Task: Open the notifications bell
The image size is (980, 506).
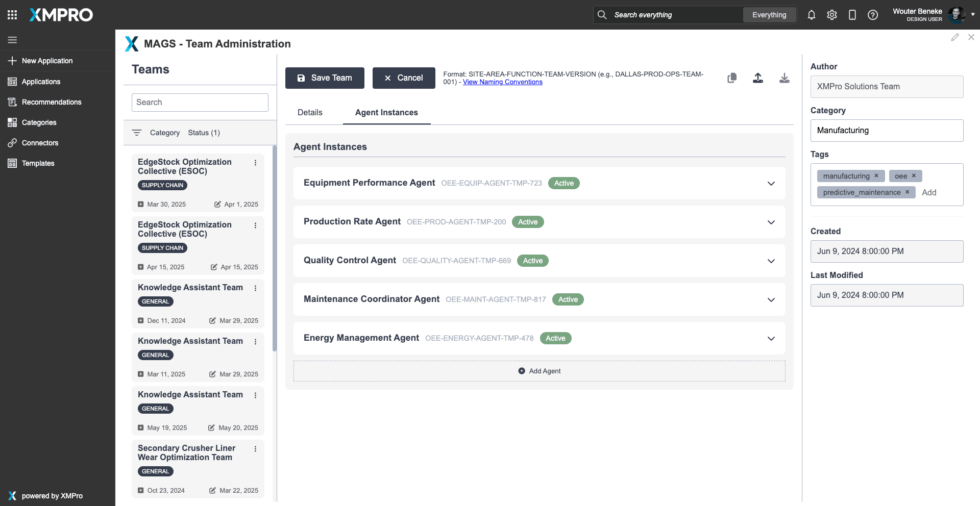Action: click(x=812, y=15)
